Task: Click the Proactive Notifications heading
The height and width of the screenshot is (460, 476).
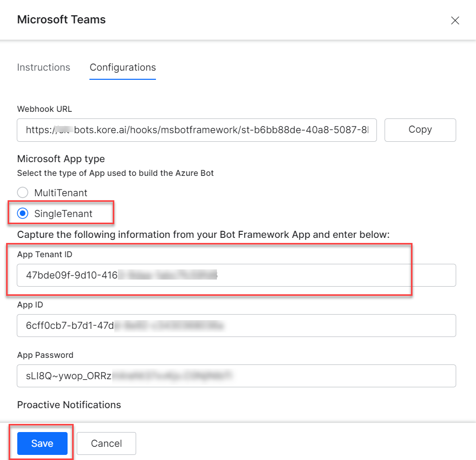Action: (x=69, y=405)
